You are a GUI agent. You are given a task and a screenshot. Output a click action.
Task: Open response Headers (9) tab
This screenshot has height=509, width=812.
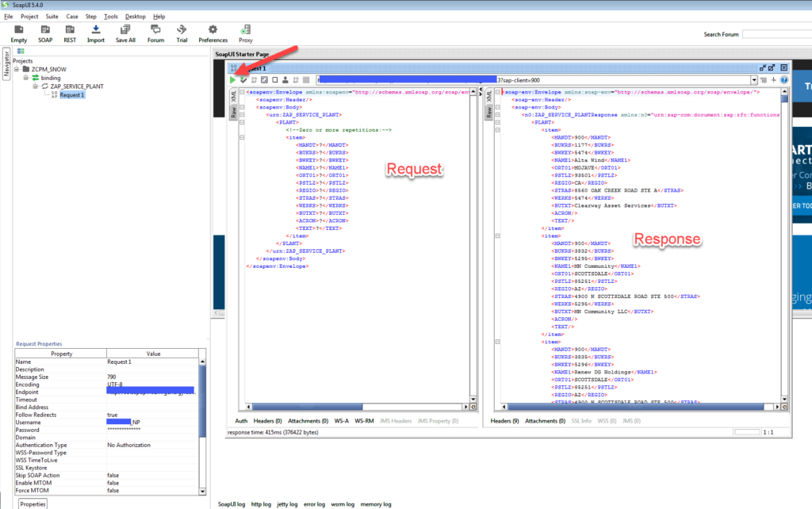(504, 421)
